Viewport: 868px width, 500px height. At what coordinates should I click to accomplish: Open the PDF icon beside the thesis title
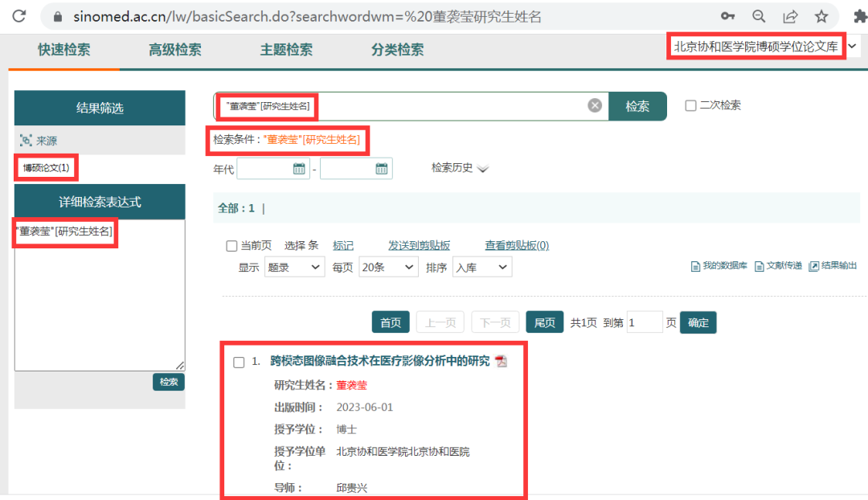tap(502, 362)
